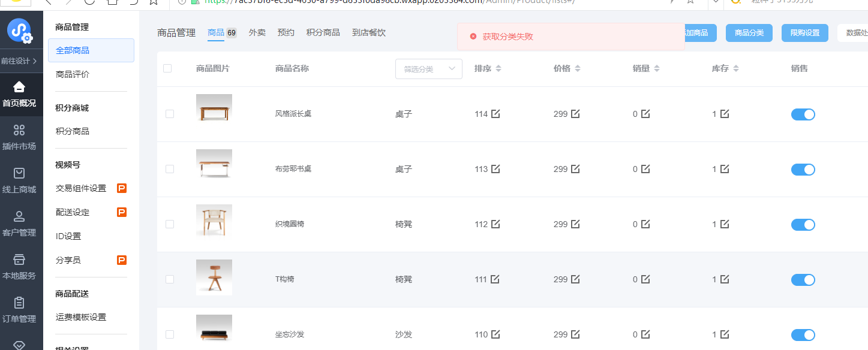The image size is (868, 350).
Task: Sort by 价格 column arrows
Action: coord(578,69)
